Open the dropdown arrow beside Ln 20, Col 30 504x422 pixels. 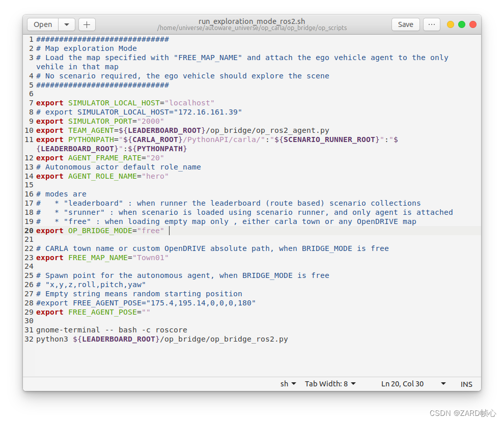coord(443,384)
